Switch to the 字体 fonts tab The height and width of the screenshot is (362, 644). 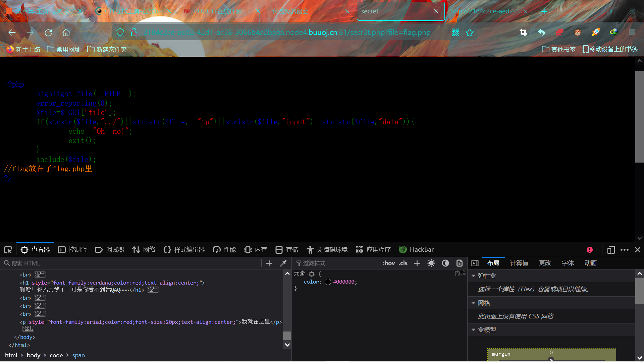click(568, 263)
